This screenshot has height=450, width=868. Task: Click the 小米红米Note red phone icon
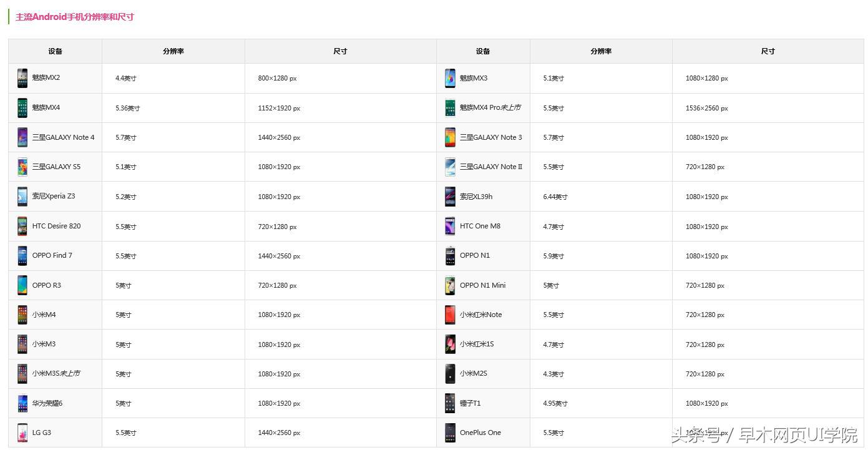(450, 315)
